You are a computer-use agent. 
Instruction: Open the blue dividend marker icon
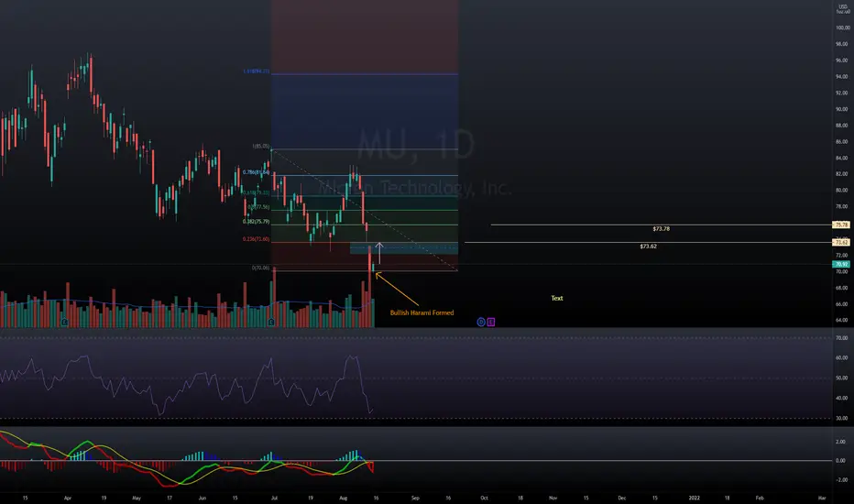point(481,322)
